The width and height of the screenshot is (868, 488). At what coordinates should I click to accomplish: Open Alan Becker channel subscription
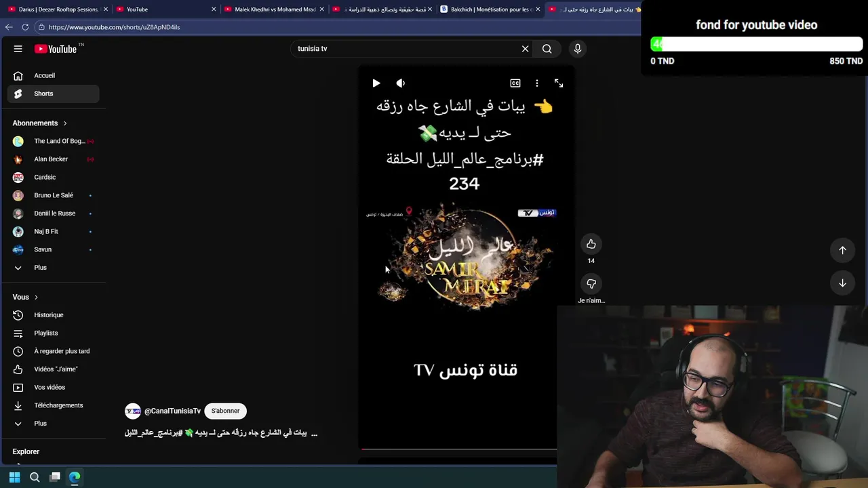pos(53,159)
